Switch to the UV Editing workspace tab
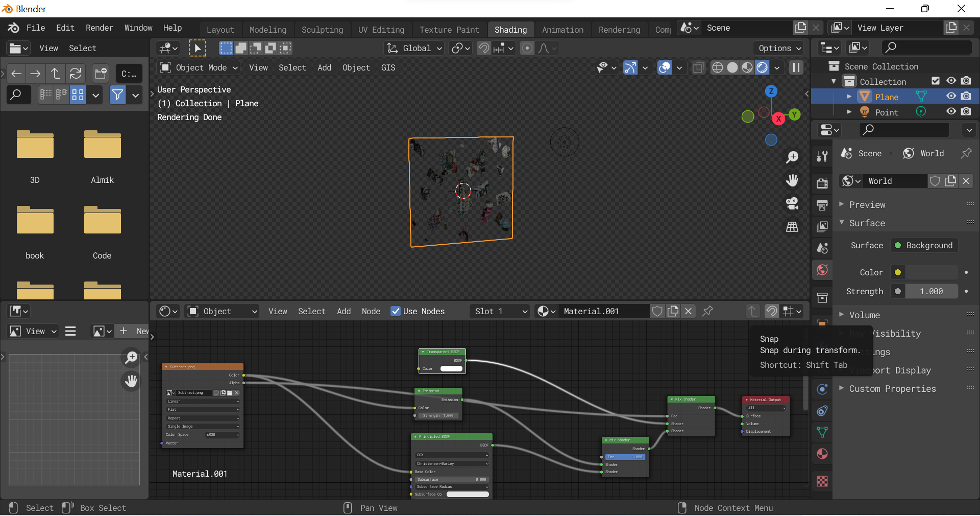 tap(381, 30)
